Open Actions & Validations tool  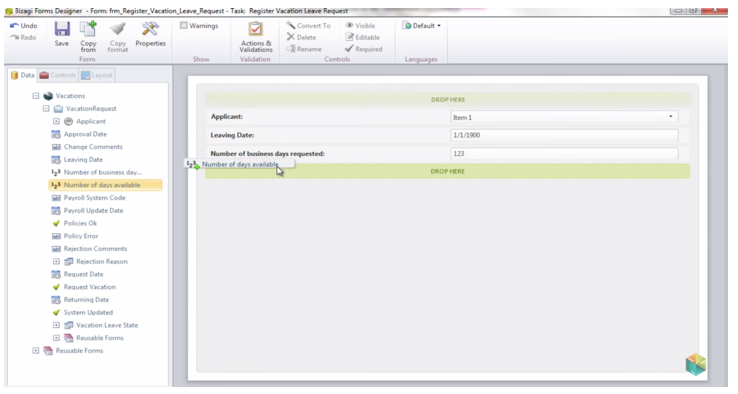tap(256, 30)
